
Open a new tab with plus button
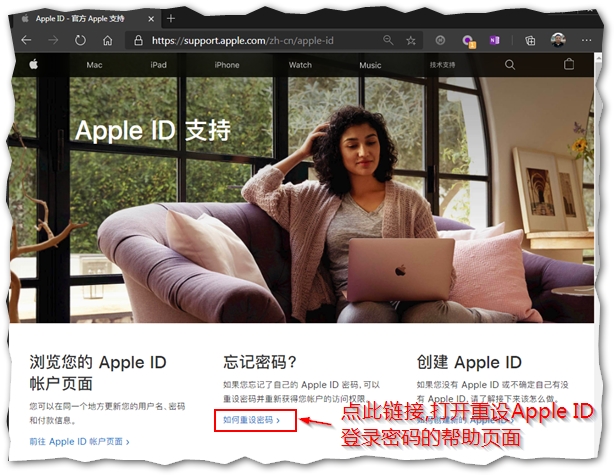click(x=171, y=18)
